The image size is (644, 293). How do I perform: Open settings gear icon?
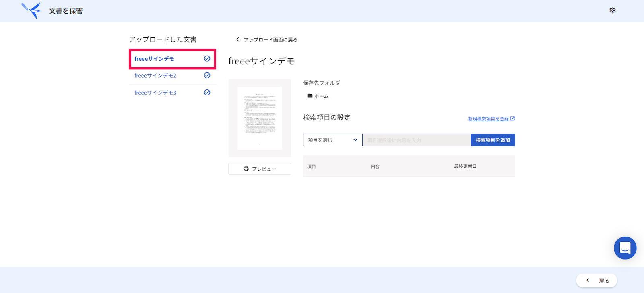click(x=613, y=10)
